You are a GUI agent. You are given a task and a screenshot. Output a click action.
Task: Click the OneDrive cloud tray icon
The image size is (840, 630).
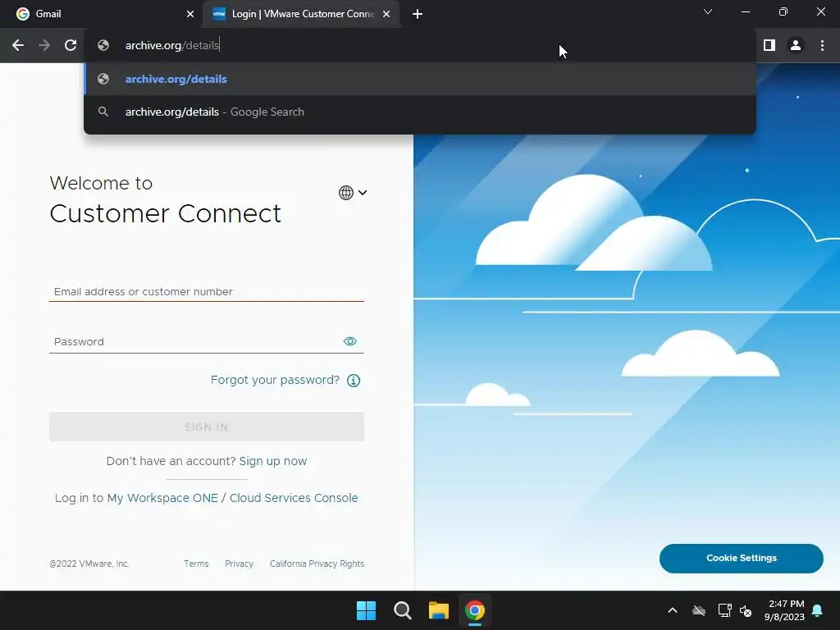[699, 610]
